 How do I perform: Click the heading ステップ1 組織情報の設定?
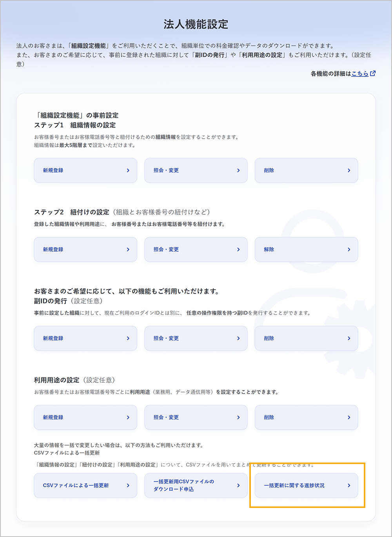tap(75, 125)
